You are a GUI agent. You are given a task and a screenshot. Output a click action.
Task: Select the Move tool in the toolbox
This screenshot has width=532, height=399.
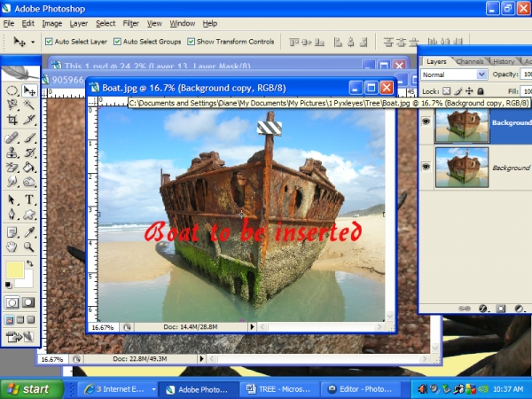tap(29, 91)
